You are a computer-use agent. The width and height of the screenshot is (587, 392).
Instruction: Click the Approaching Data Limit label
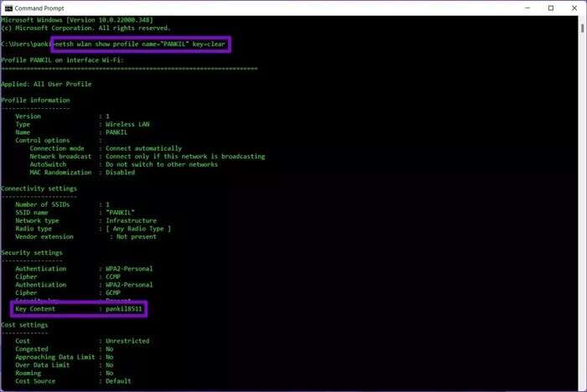pos(55,357)
